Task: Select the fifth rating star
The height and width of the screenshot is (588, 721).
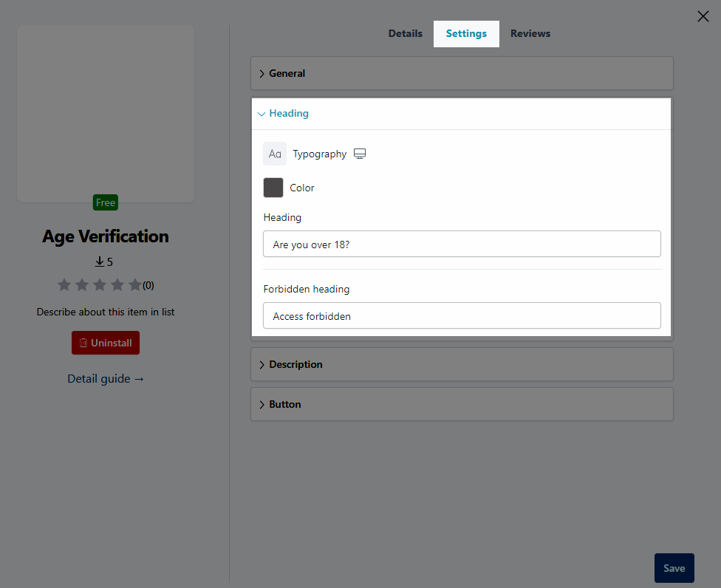Action: (134, 285)
